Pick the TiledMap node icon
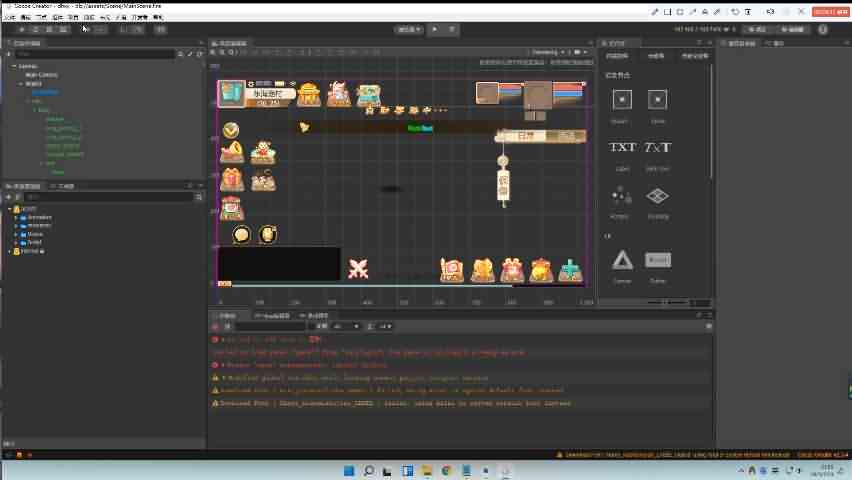Image resolution: width=852 pixels, height=480 pixels. pyautogui.click(x=657, y=195)
